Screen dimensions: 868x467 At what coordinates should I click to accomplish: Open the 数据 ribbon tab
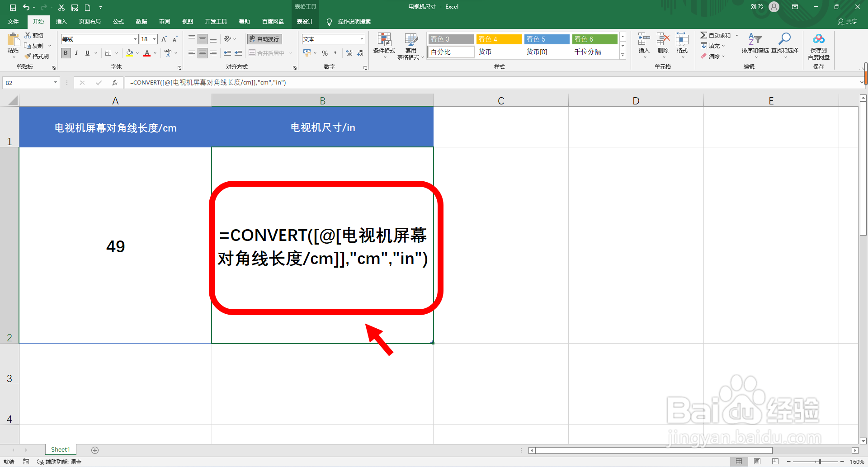142,22
